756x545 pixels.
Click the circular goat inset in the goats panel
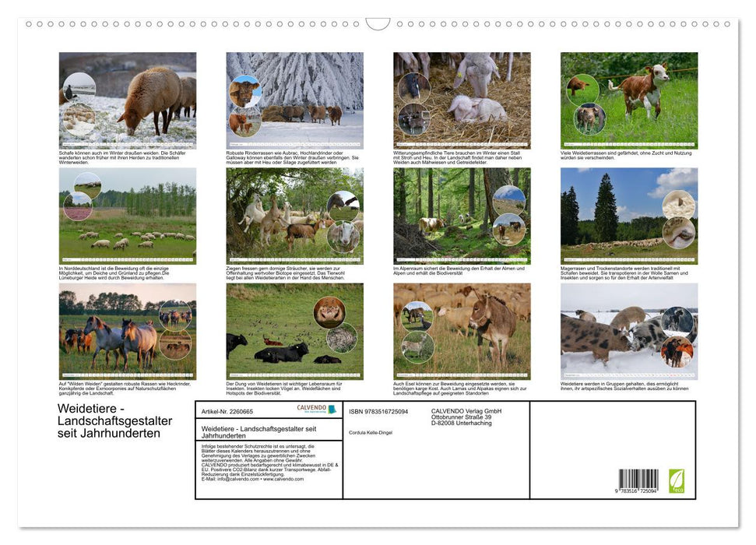click(x=344, y=237)
